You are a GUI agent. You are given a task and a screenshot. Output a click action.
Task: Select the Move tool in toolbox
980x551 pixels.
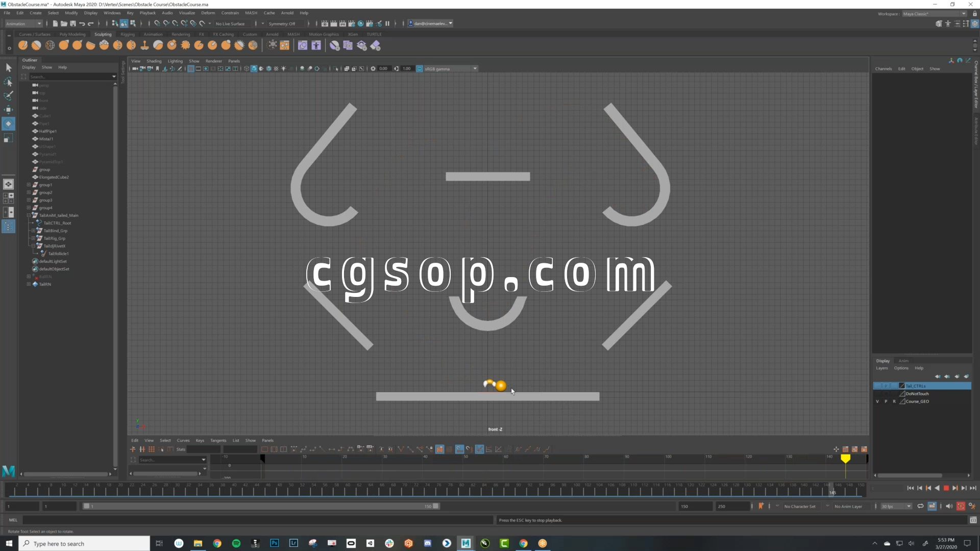8,109
